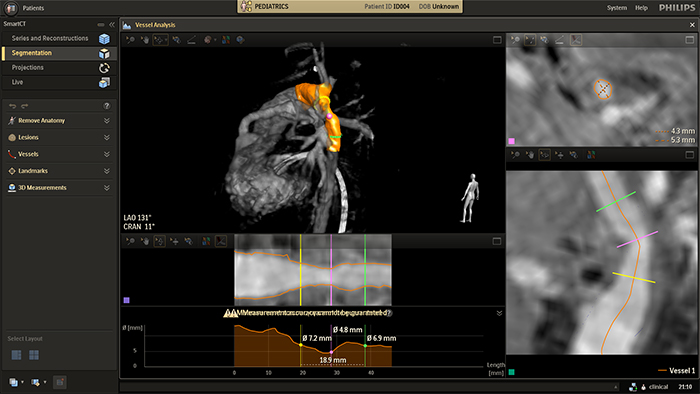Click the pink marker swatch in cross-section view
This screenshot has height=394, width=700.
click(512, 141)
